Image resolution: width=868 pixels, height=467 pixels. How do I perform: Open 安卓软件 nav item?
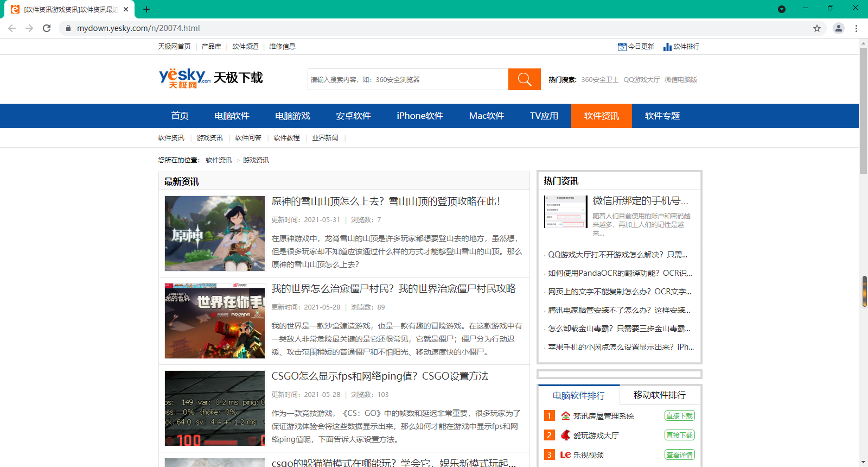(353, 116)
